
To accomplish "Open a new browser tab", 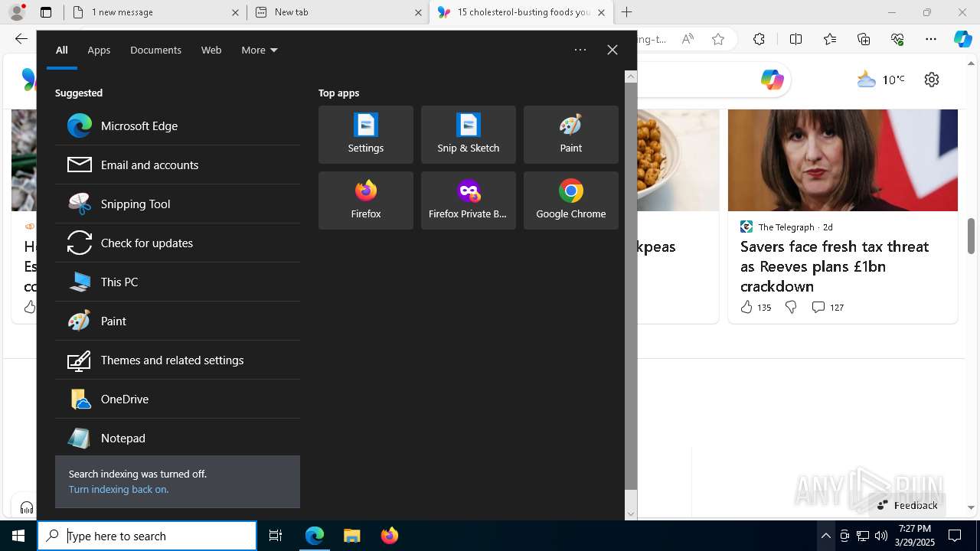I will click(627, 12).
